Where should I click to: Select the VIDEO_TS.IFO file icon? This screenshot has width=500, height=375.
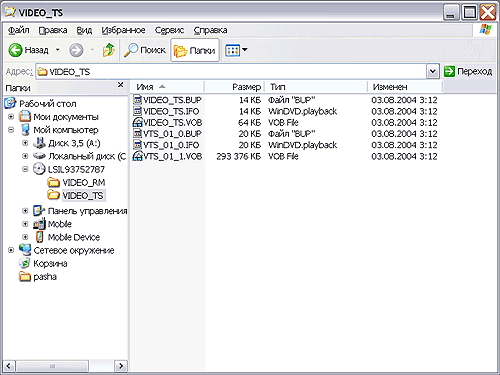click(137, 111)
